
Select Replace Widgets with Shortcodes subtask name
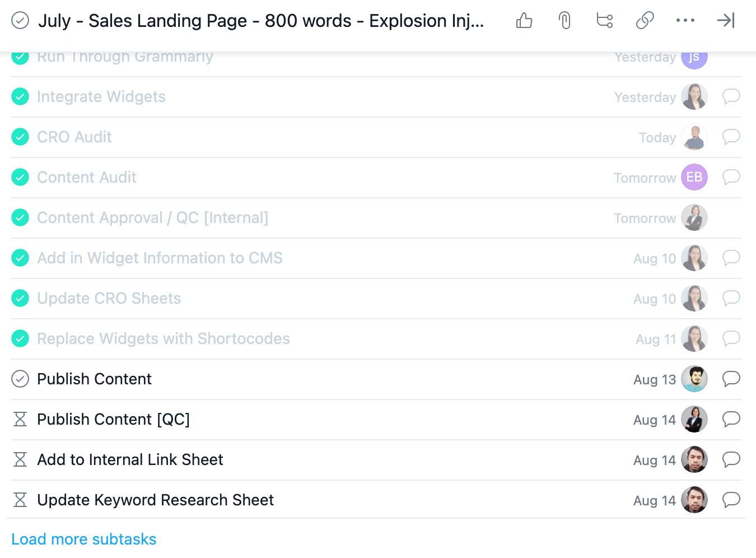[164, 339]
